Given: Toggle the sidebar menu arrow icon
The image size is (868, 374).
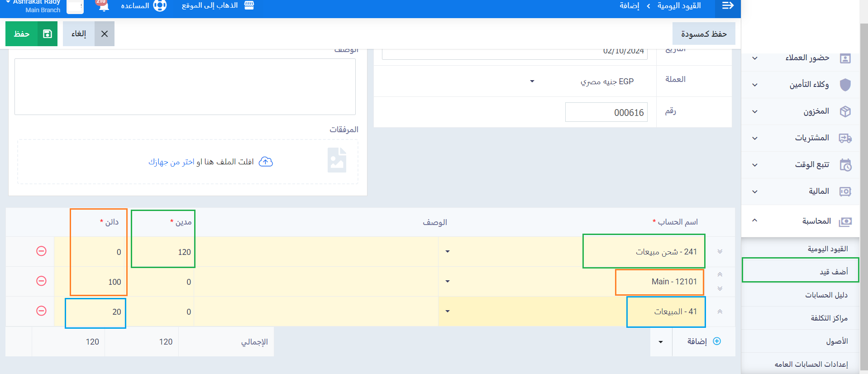Looking at the screenshot, I should [728, 6].
